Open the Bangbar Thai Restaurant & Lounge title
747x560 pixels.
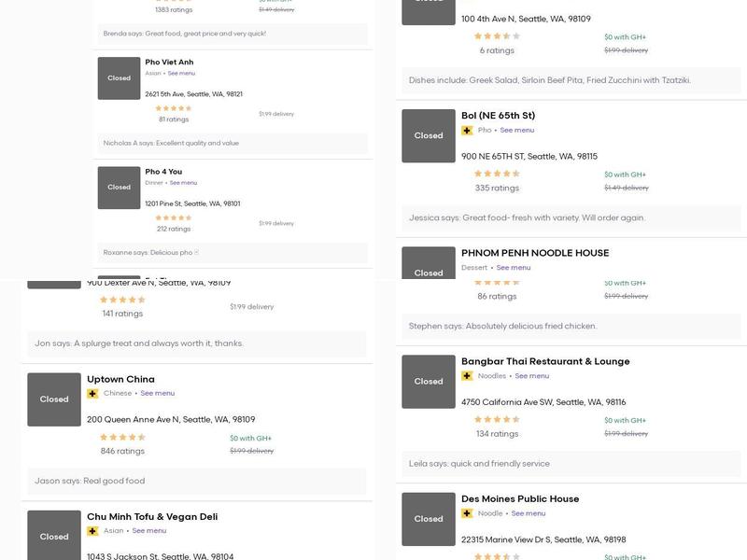click(545, 361)
